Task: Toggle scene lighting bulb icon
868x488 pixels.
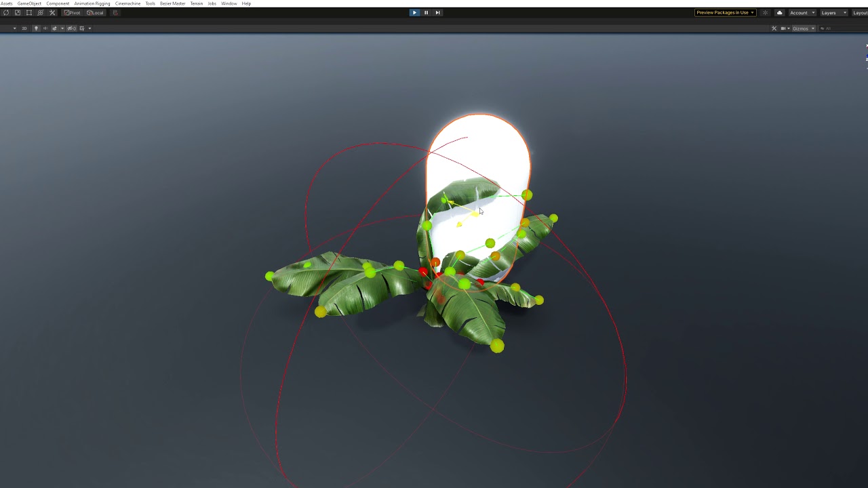Action: [x=36, y=28]
